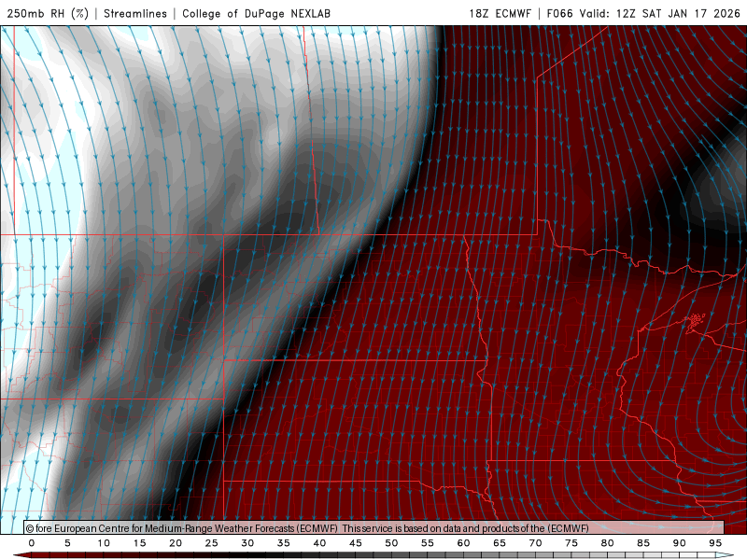747x560 pixels.
Task: Click the "95" value on the color scale
Action: click(715, 543)
